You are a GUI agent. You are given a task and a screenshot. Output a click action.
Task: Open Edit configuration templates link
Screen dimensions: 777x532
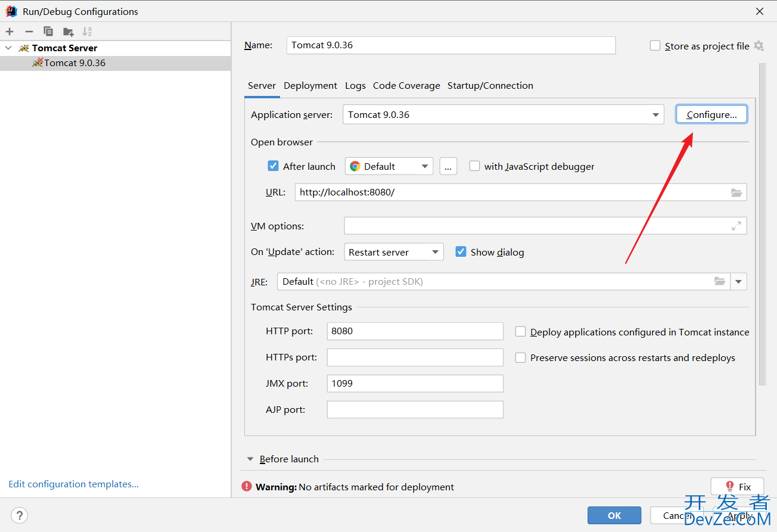(73, 484)
